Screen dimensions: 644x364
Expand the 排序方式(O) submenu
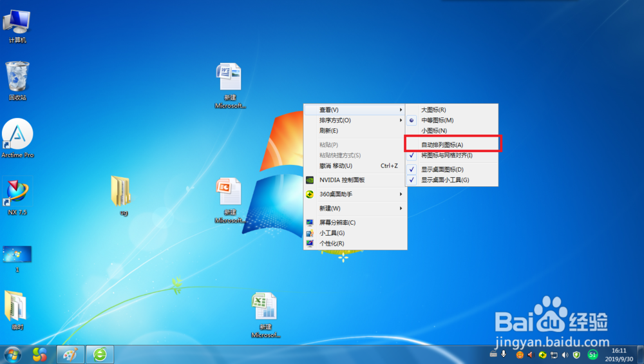click(355, 120)
